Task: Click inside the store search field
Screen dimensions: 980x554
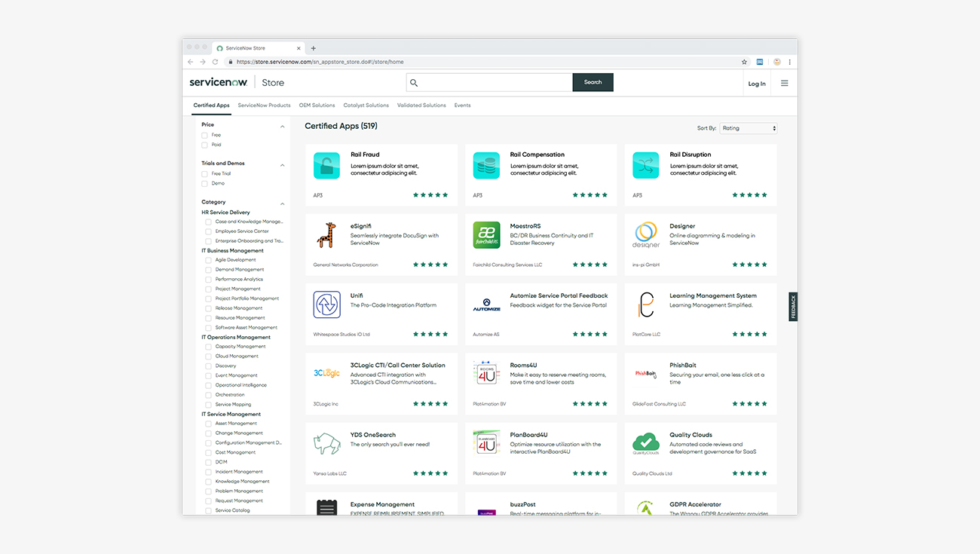Action: tap(489, 82)
